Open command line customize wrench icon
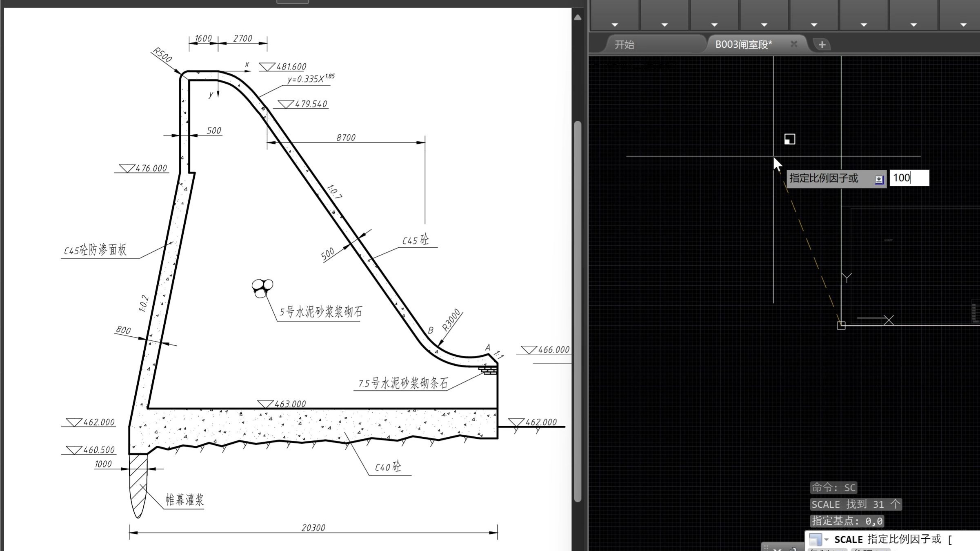The height and width of the screenshot is (551, 980). (x=793, y=549)
